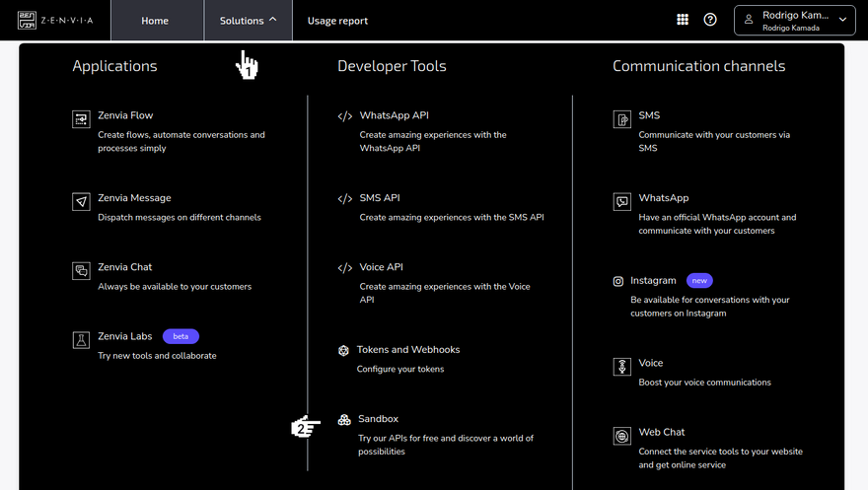Open the WhatsApp API developer tool
Screen dimensions: 868x490
point(395,115)
